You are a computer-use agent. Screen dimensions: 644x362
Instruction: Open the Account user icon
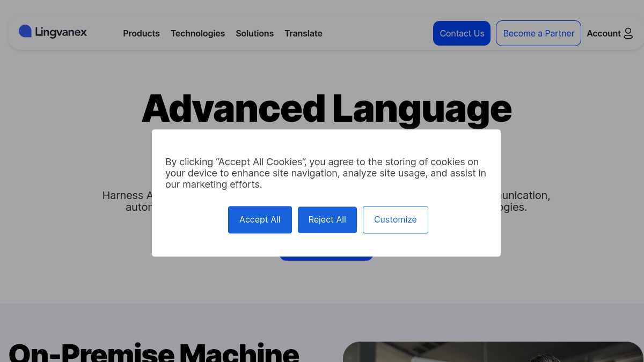tap(628, 33)
